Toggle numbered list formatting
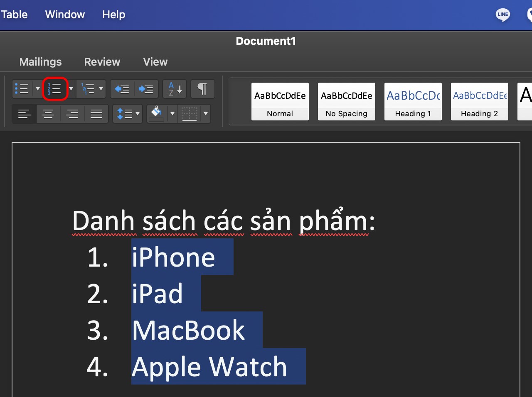 55,88
